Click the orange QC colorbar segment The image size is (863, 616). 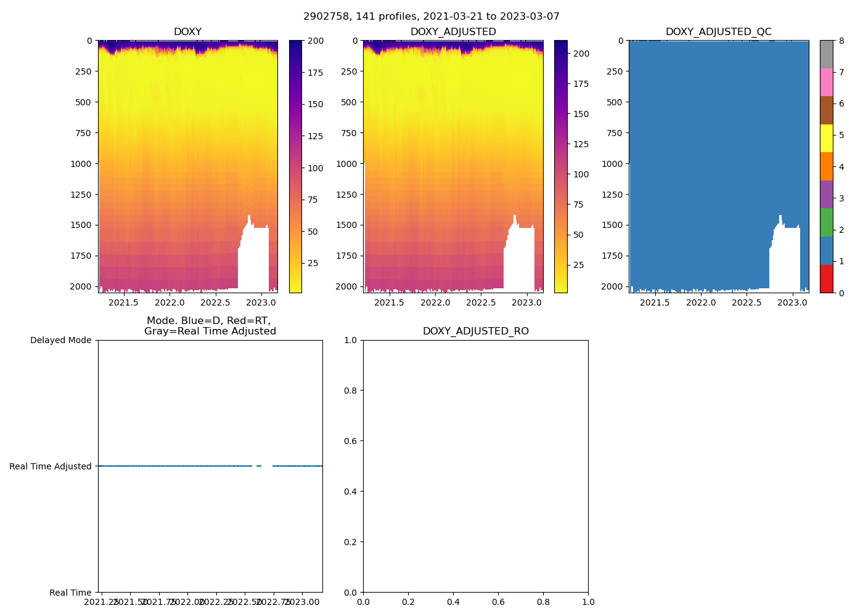click(x=826, y=166)
